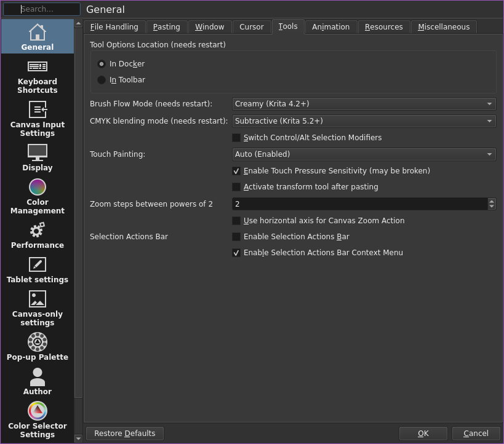Click the Search input field
Image resolution: width=504 pixels, height=444 pixels.
42,9
